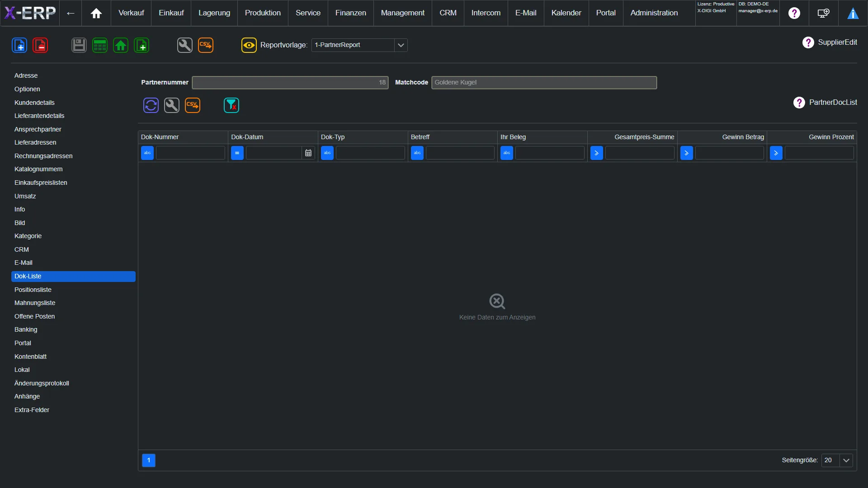Open the Reportvorlage dropdown

pyautogui.click(x=401, y=45)
